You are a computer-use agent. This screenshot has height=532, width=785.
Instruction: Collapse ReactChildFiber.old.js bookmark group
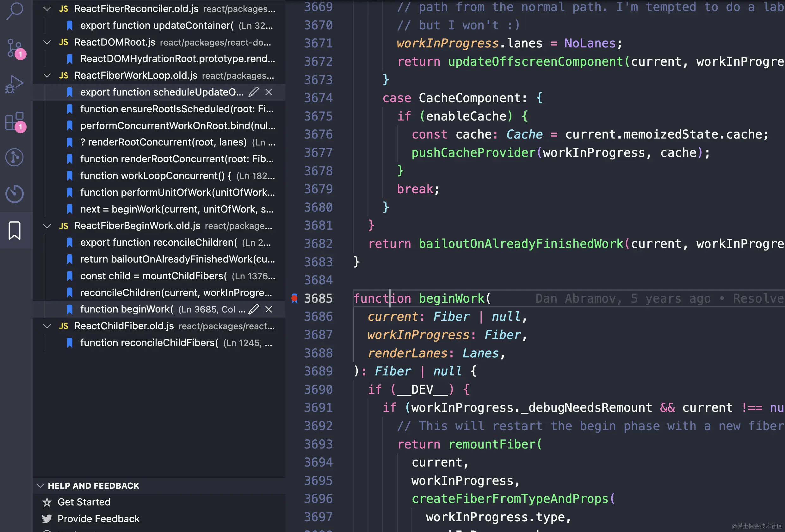pos(47,326)
